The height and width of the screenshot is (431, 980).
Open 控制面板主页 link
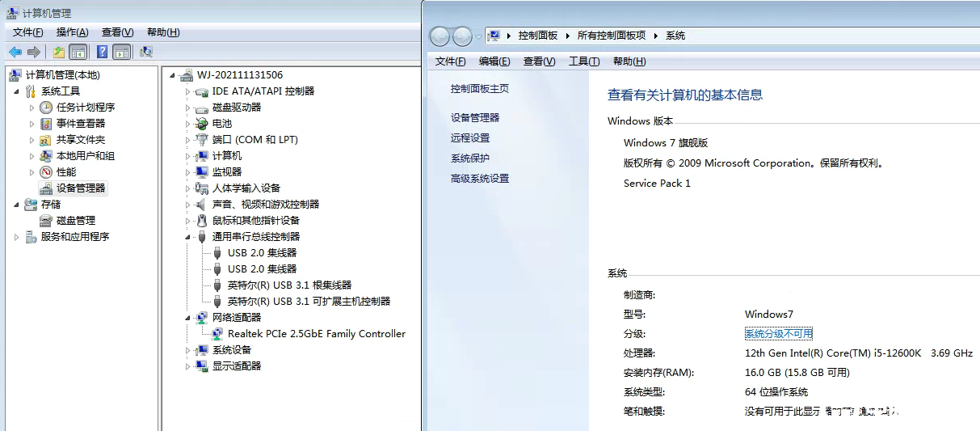coord(480,89)
